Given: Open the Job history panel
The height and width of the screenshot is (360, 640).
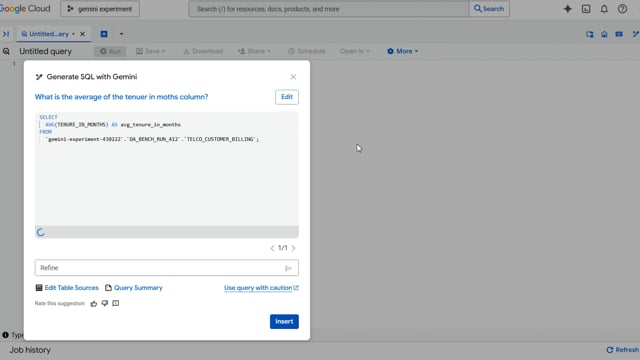Looking at the screenshot, I should pyautogui.click(x=30, y=350).
